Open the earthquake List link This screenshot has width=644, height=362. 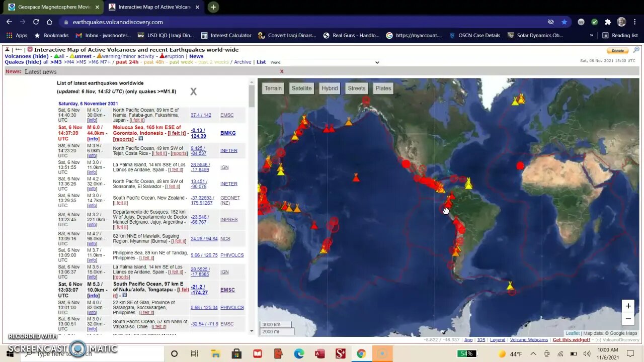click(x=261, y=62)
